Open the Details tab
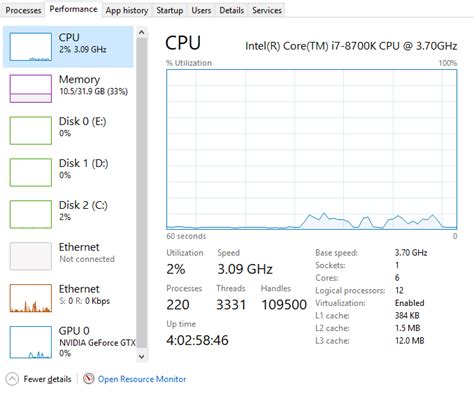This screenshot has height=396, width=474. point(231,10)
